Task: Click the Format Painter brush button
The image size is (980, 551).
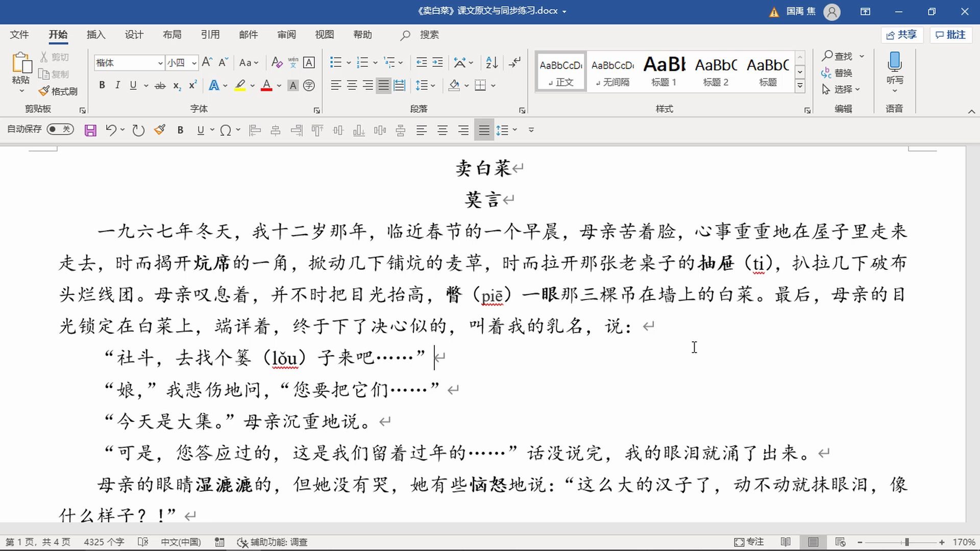Action: [x=58, y=91]
